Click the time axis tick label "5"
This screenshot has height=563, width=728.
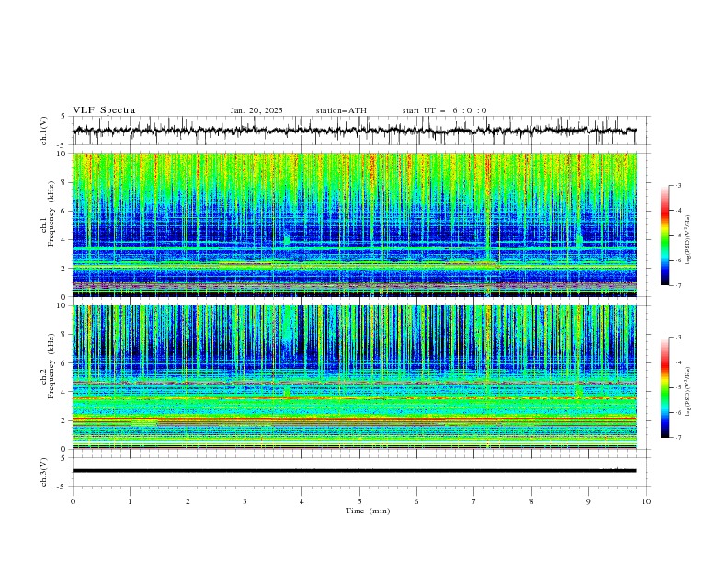pyautogui.click(x=359, y=501)
